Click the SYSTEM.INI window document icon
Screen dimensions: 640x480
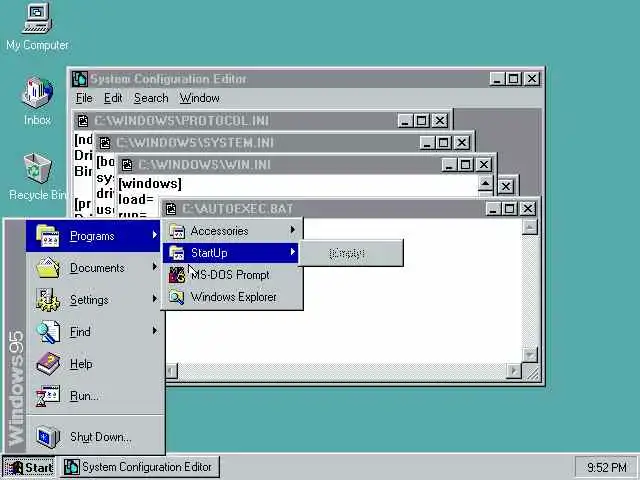[x=105, y=143]
